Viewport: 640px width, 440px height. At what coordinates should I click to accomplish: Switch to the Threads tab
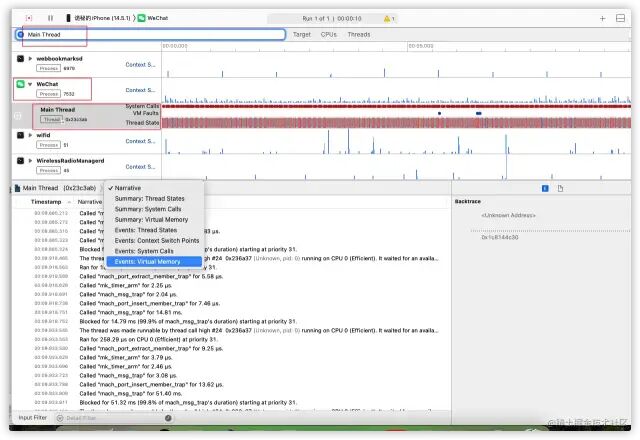point(359,35)
